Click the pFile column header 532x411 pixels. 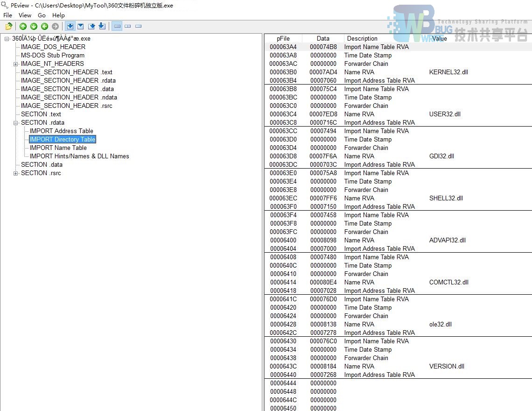(283, 39)
